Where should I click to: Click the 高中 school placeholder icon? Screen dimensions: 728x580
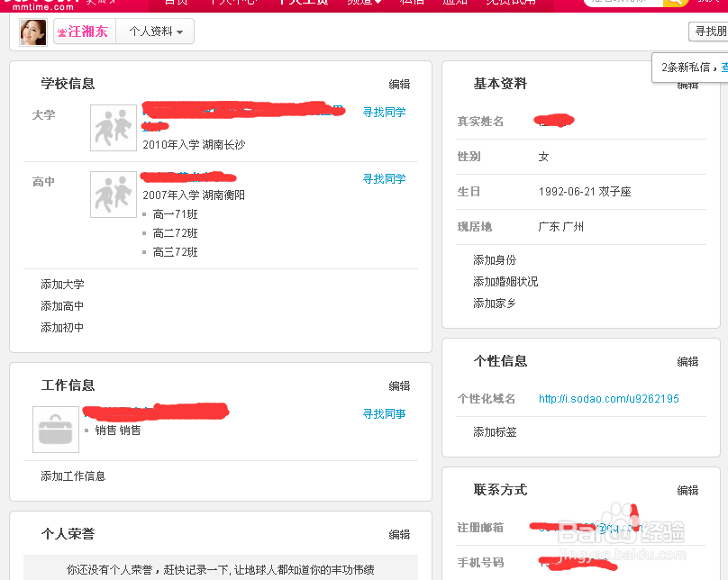click(x=113, y=195)
